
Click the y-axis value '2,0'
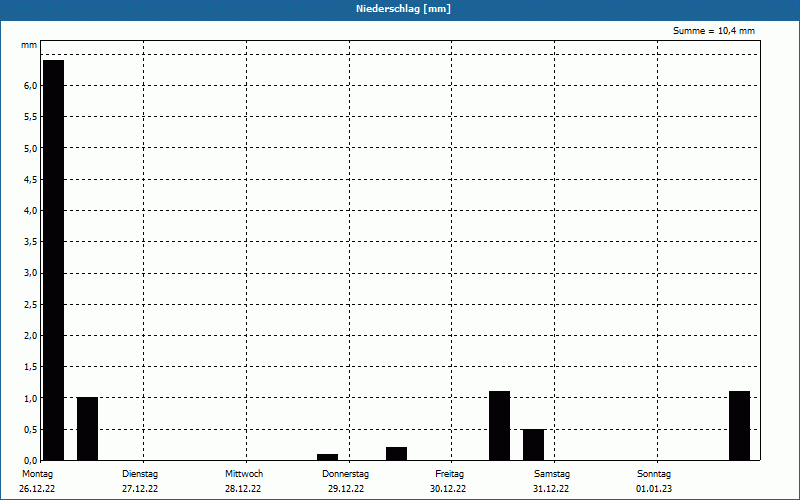pos(31,336)
